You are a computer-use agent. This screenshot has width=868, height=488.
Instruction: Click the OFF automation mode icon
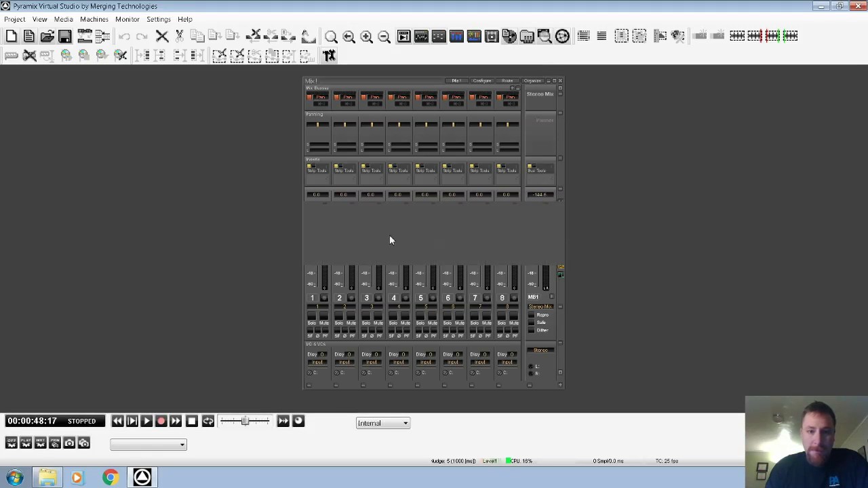click(11, 443)
